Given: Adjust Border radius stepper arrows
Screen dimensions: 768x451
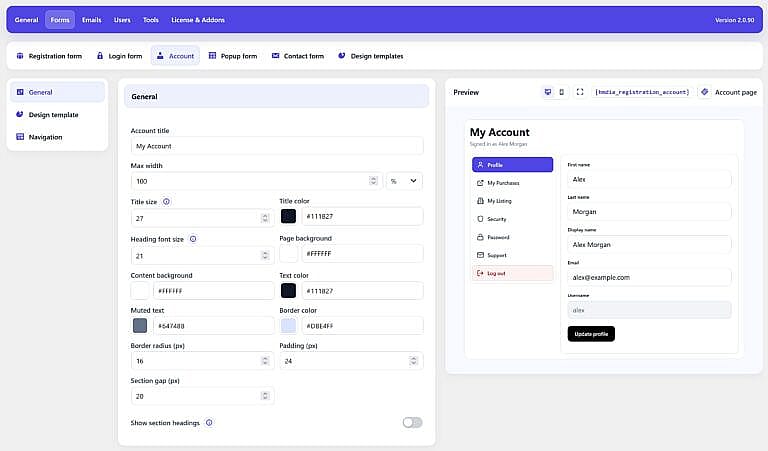Looking at the screenshot, I should point(265,361).
